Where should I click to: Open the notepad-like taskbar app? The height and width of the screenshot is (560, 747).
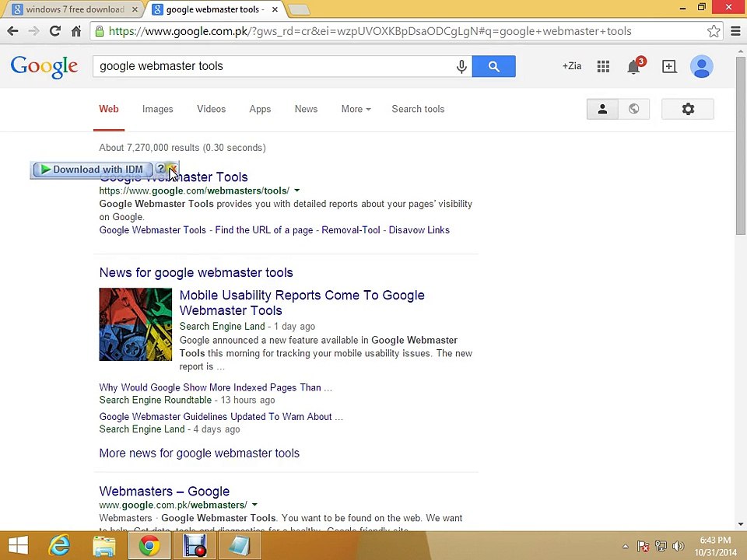tap(240, 546)
